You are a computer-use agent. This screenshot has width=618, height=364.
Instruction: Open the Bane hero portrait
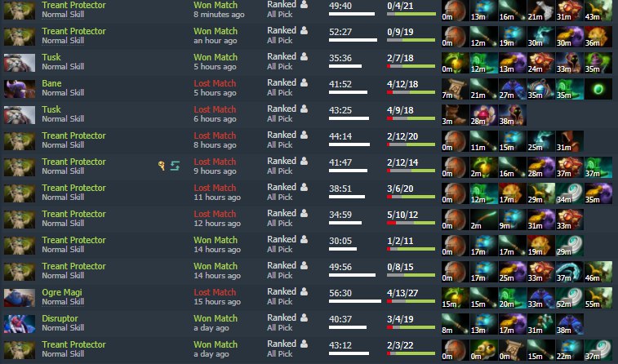tap(20, 89)
